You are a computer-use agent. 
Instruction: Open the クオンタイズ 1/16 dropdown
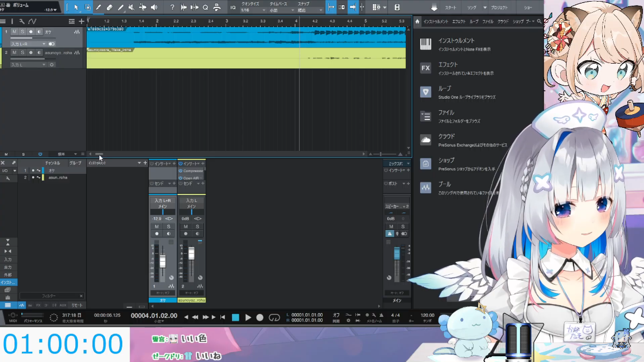point(253,10)
